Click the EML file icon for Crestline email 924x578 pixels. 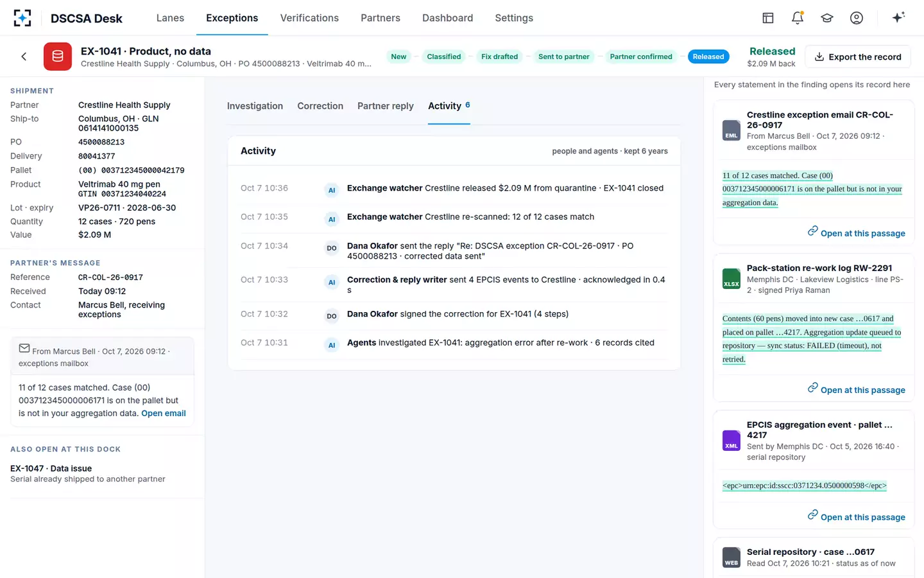coord(732,130)
